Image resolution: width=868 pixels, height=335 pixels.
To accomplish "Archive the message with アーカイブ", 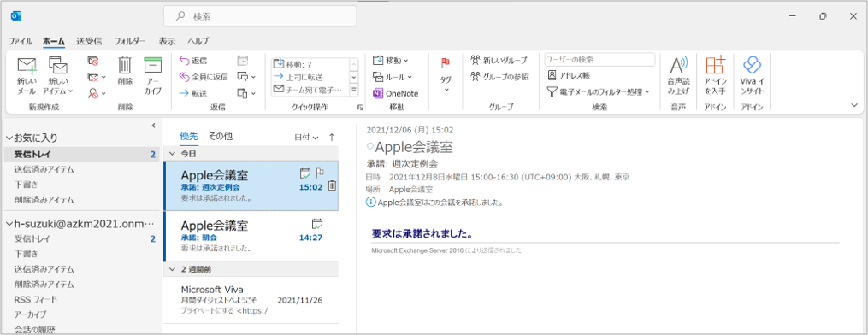I will click(x=153, y=76).
